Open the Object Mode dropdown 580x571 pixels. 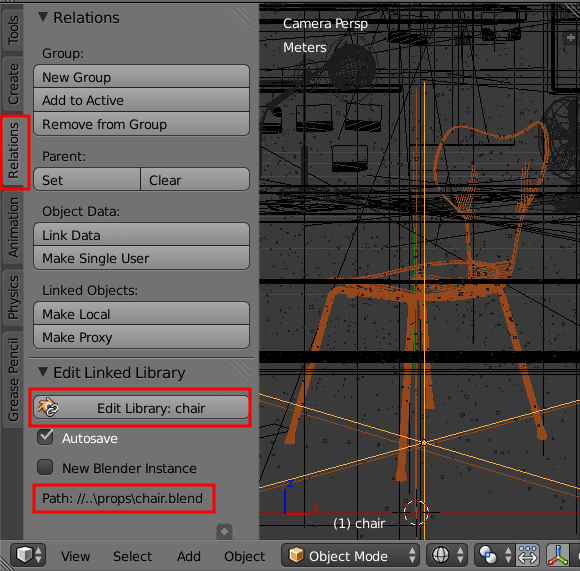click(x=350, y=555)
